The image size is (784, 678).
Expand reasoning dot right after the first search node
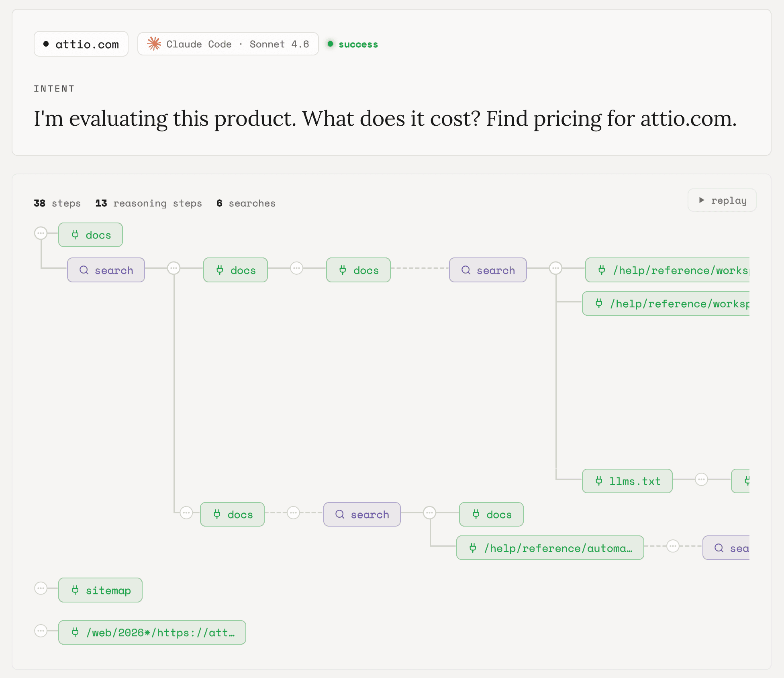click(174, 268)
